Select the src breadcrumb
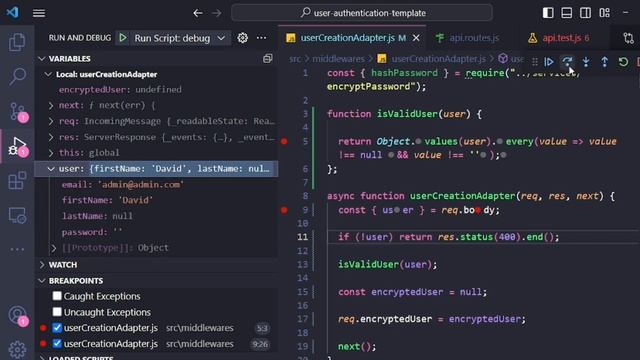 (x=295, y=59)
